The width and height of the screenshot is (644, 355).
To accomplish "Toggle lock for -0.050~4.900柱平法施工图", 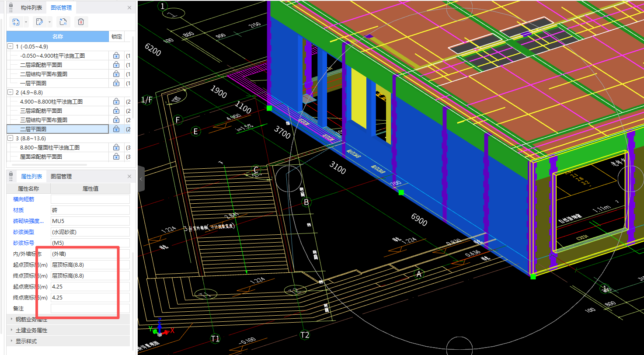I will tap(116, 56).
